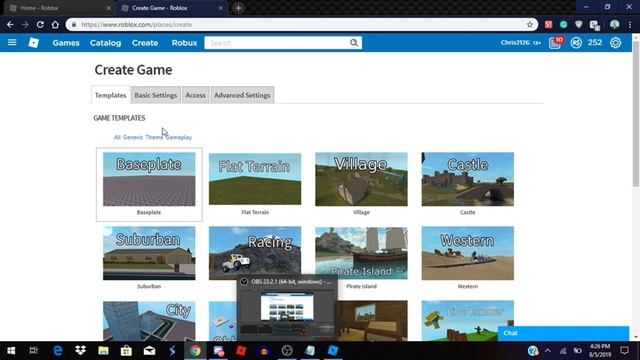Switch to the Templates tab
Viewport: 640px width, 360px height.
point(111,95)
